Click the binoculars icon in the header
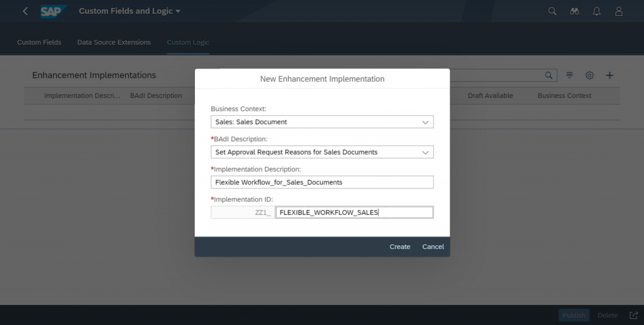 (x=575, y=11)
